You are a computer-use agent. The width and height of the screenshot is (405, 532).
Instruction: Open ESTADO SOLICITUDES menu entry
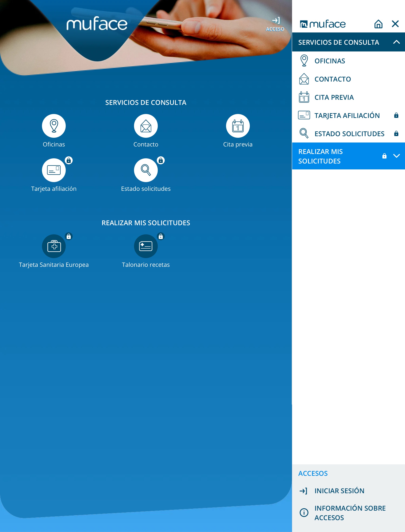pos(349,134)
